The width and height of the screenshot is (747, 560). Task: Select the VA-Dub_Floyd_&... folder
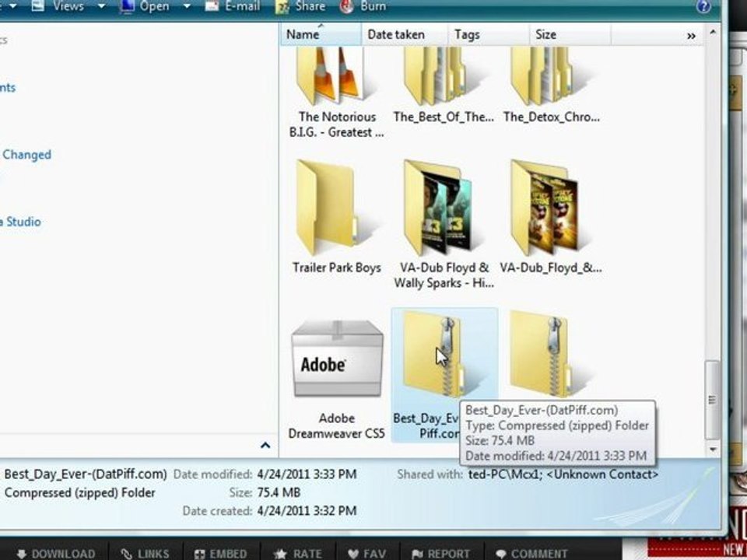[551, 217]
